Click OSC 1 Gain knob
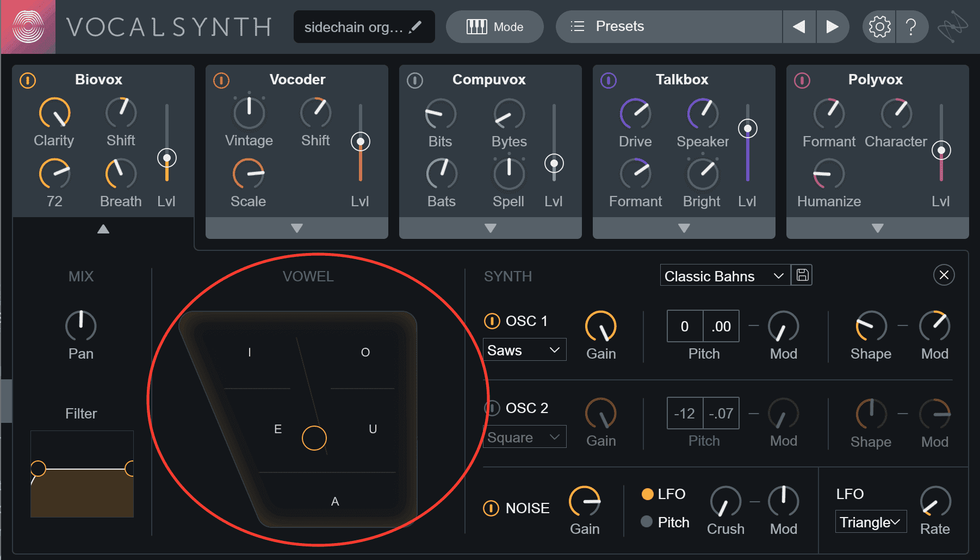The image size is (980, 560). (601, 327)
